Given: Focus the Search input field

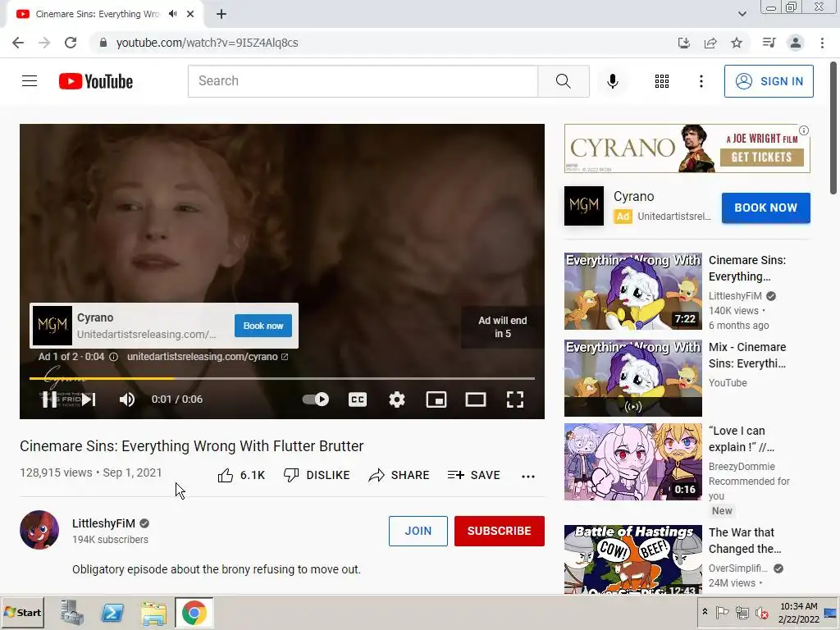Looking at the screenshot, I should click(363, 81).
